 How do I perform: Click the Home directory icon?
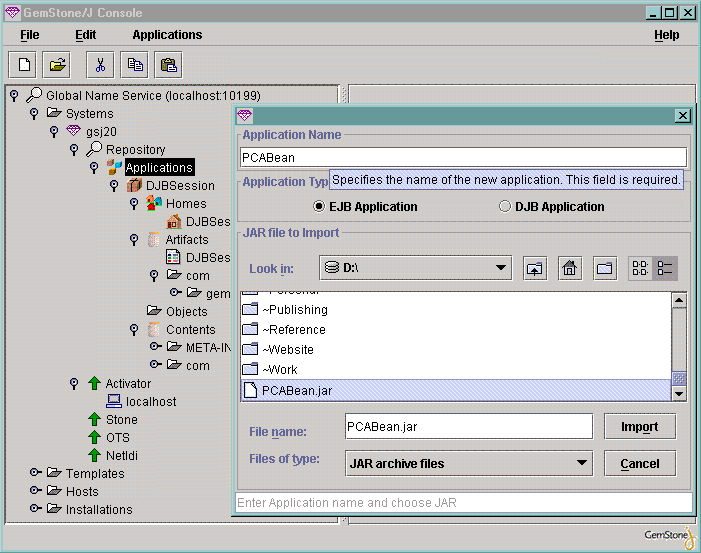(x=570, y=269)
